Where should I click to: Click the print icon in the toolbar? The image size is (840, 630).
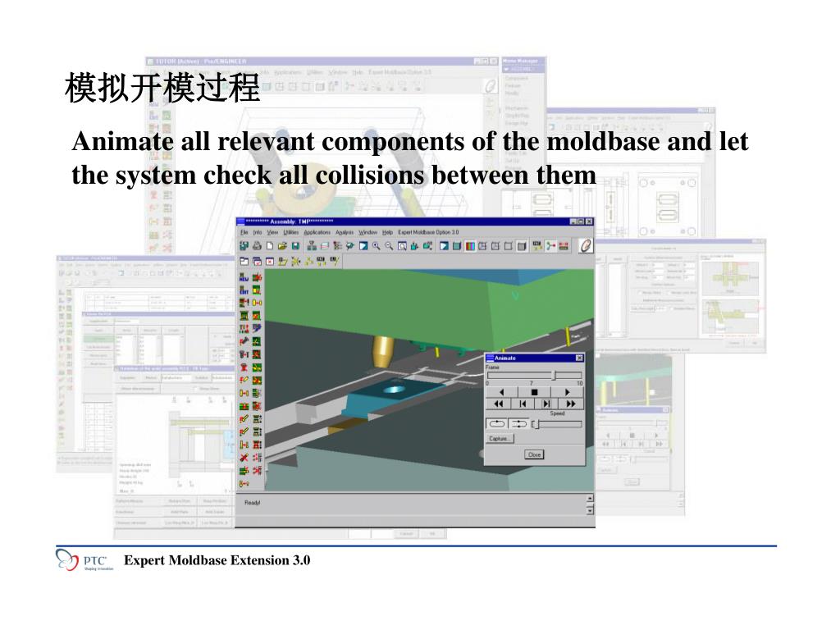point(257,246)
